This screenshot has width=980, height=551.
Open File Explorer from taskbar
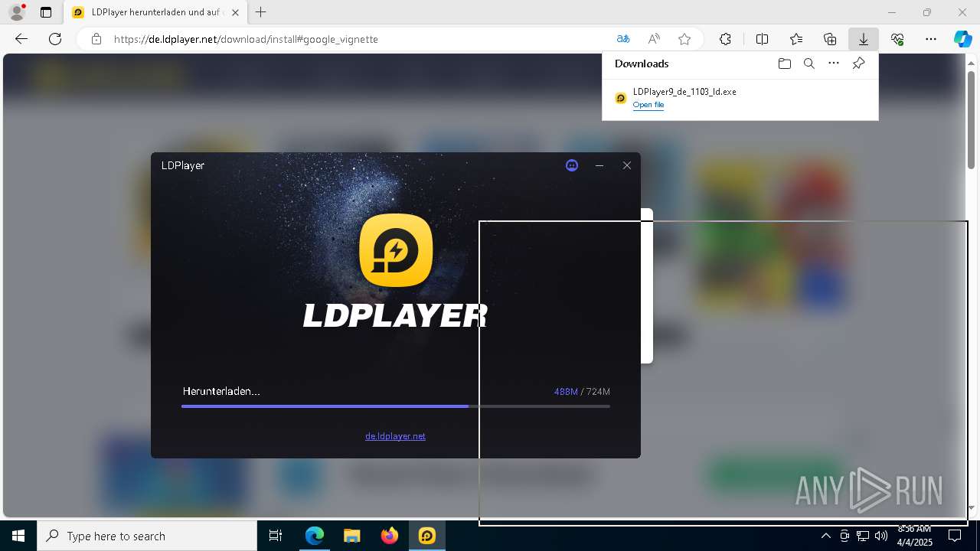[352, 536]
